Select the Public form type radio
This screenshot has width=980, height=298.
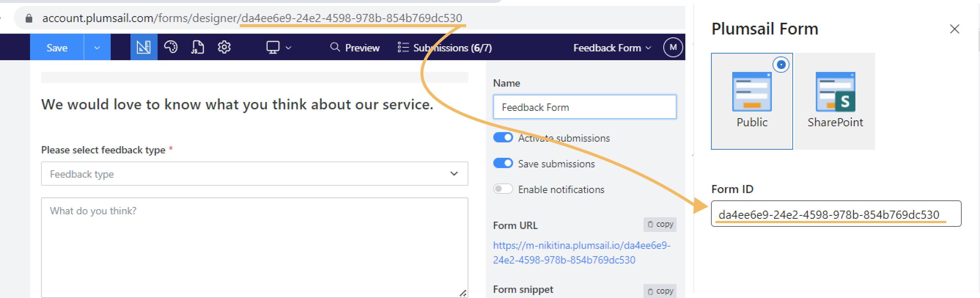[x=781, y=65]
